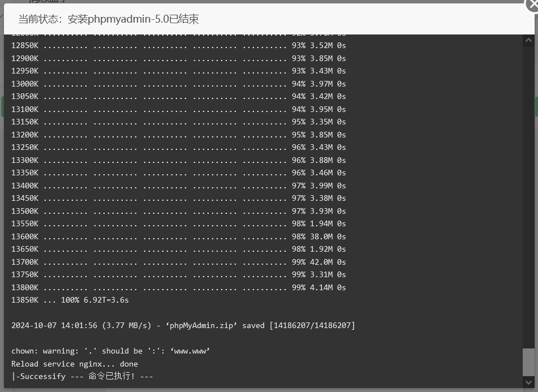Click the log line starting 13250K
This screenshot has height=392, width=538.
pos(178,147)
